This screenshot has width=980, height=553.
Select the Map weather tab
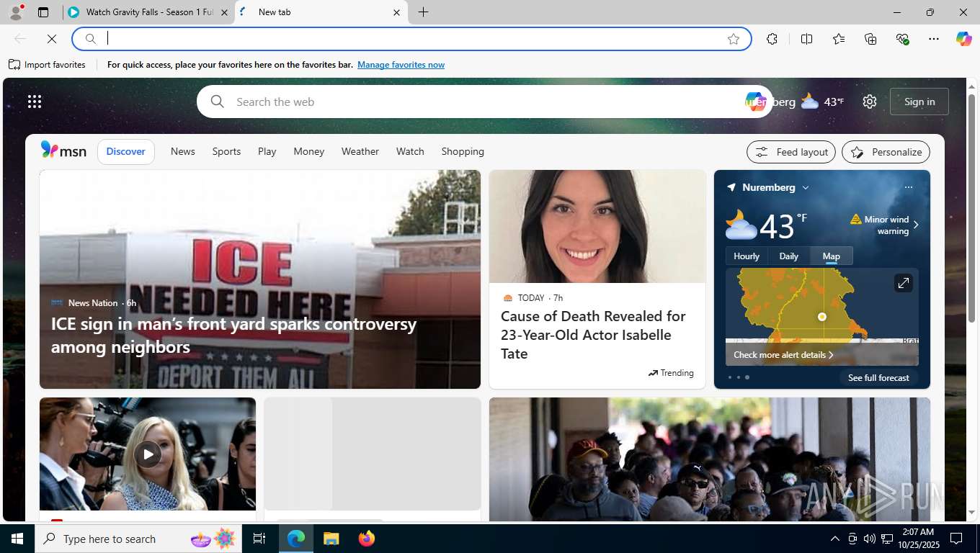point(832,256)
